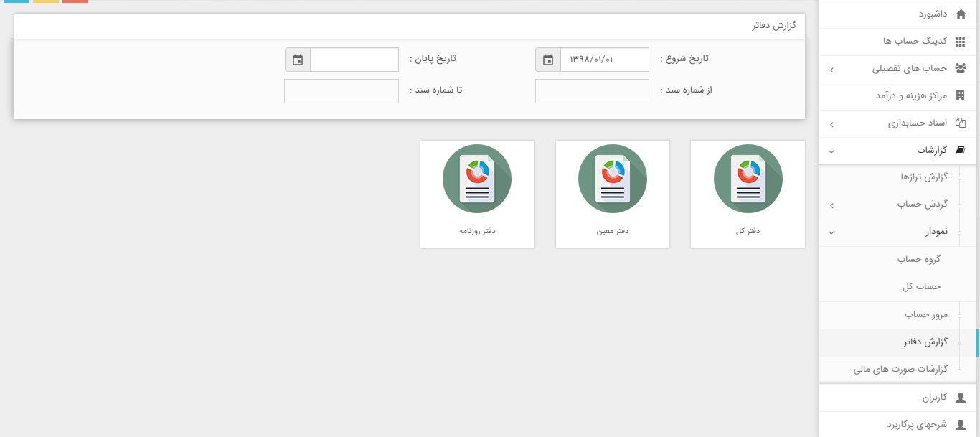Open the دفتر کل report icon

pos(748,179)
